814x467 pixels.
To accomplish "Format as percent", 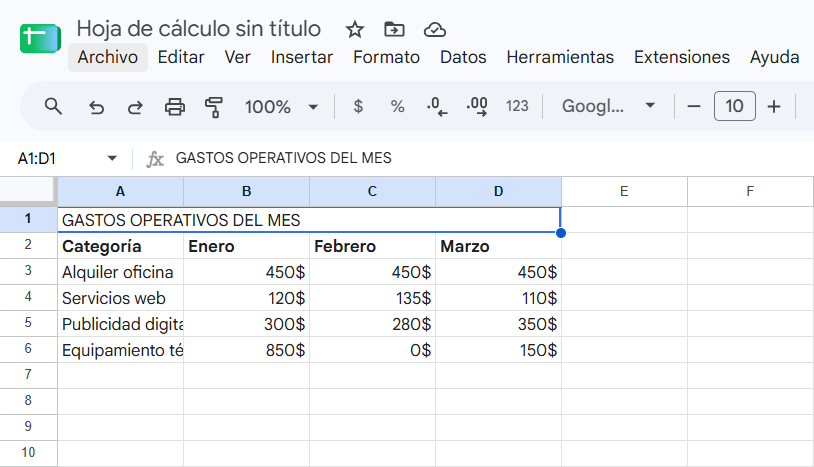I will (397, 106).
